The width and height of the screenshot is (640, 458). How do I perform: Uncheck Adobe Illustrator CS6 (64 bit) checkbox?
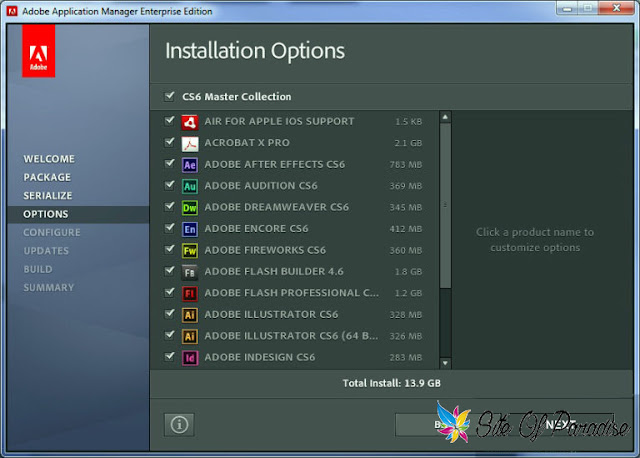coord(169,335)
